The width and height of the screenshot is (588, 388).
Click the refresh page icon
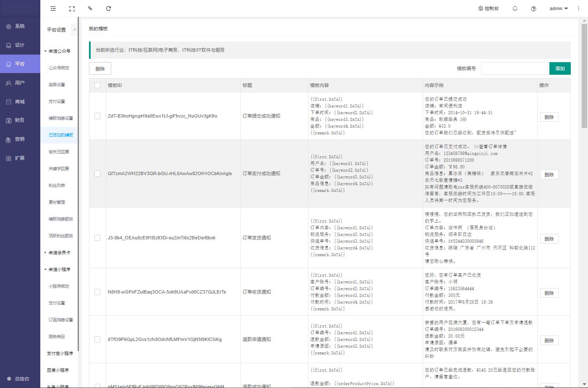coord(108,8)
